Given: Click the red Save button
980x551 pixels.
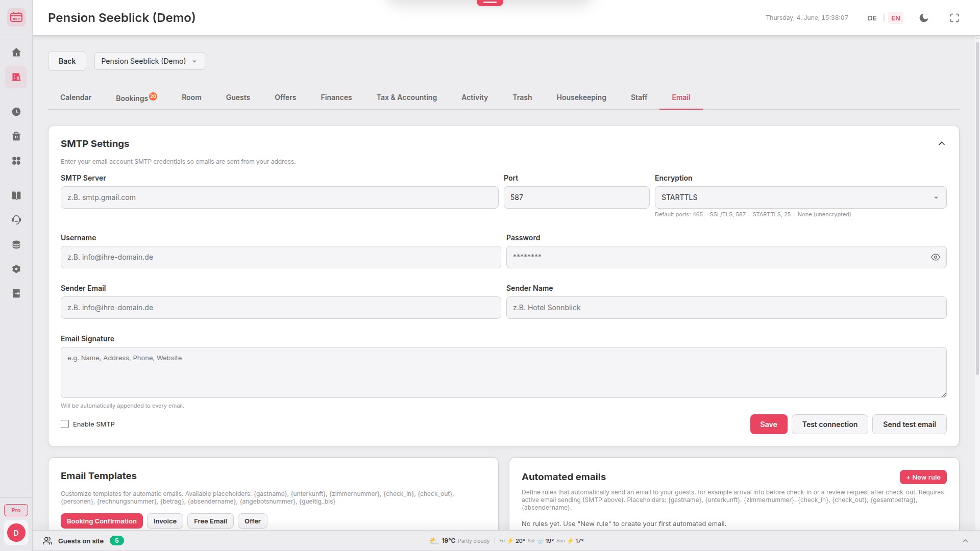Looking at the screenshot, I should coord(769,424).
